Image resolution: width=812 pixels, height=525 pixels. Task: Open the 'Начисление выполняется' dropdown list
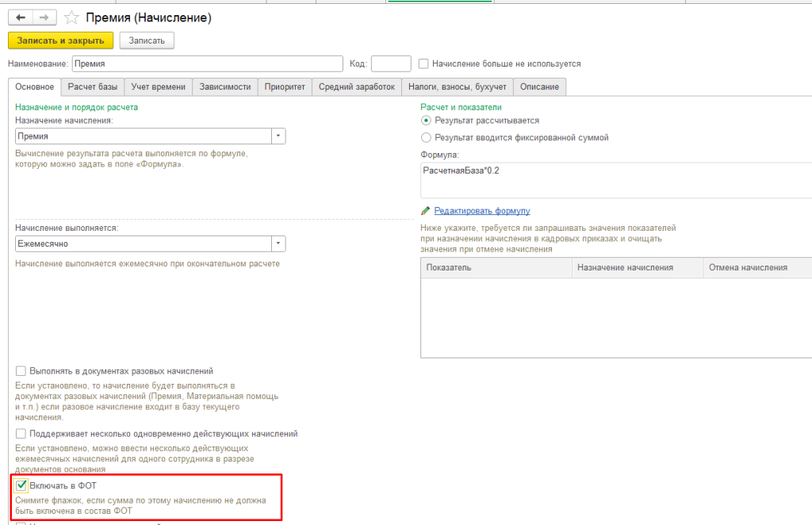(x=278, y=243)
